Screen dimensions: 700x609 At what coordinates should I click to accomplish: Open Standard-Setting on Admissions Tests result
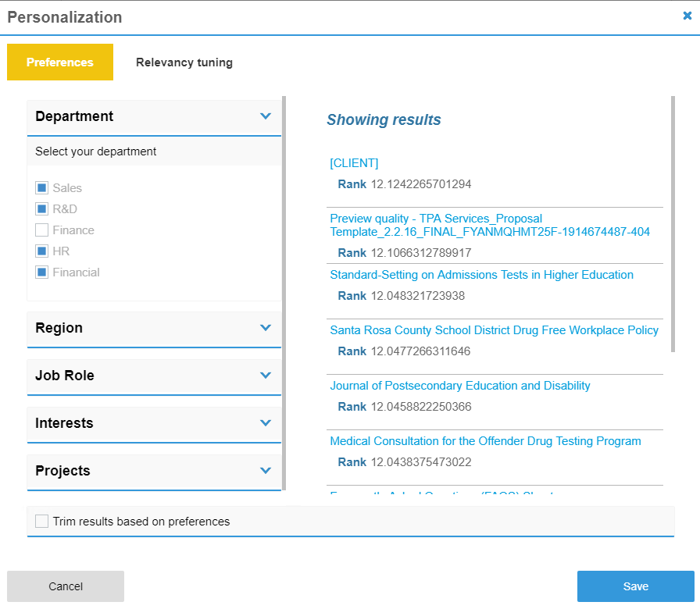[x=481, y=275]
